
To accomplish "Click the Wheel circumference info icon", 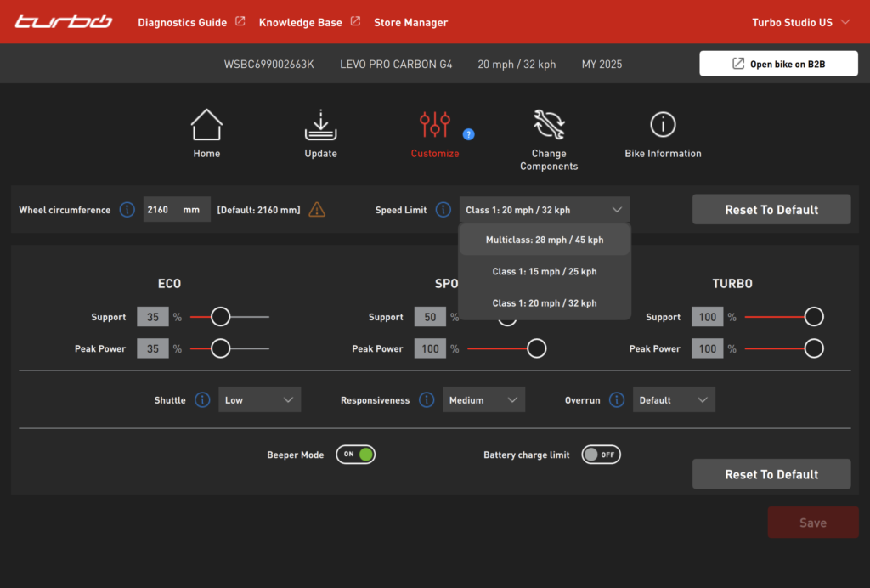I will click(x=127, y=210).
